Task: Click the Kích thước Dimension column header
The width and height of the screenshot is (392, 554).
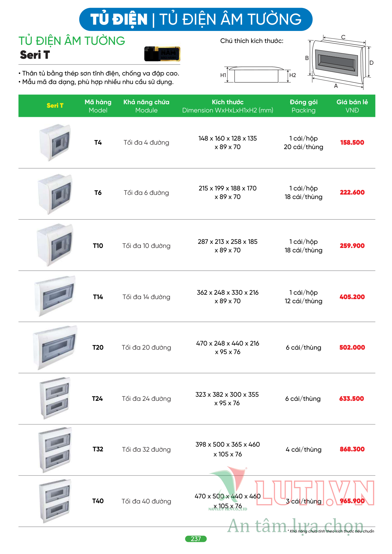Action: [x=227, y=106]
